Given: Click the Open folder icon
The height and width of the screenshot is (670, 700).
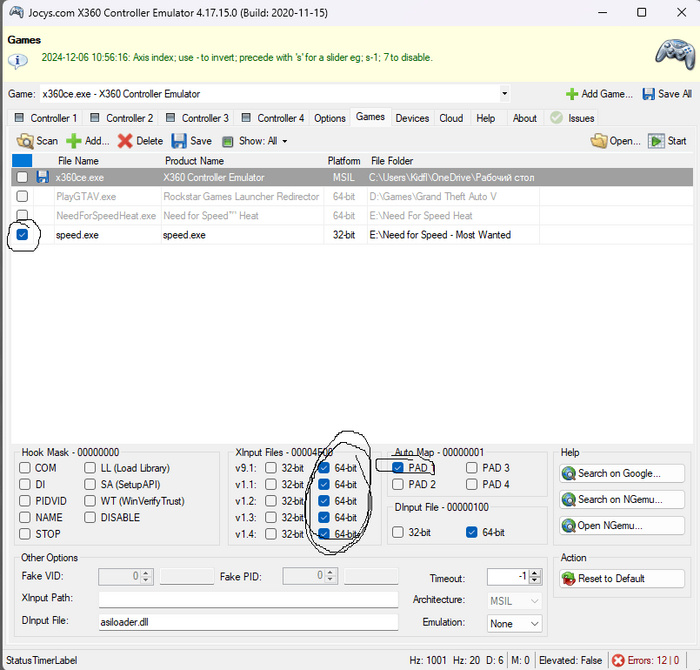Looking at the screenshot, I should (598, 141).
